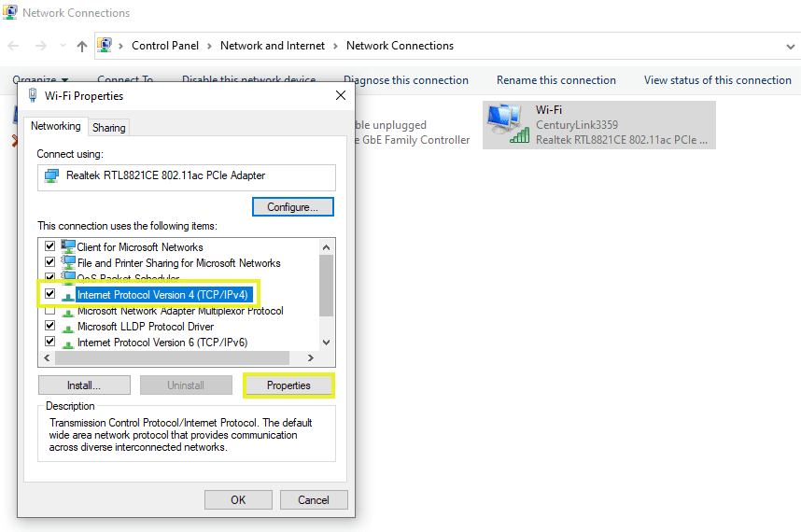Select Client for Microsoft Networks row

[x=140, y=247]
